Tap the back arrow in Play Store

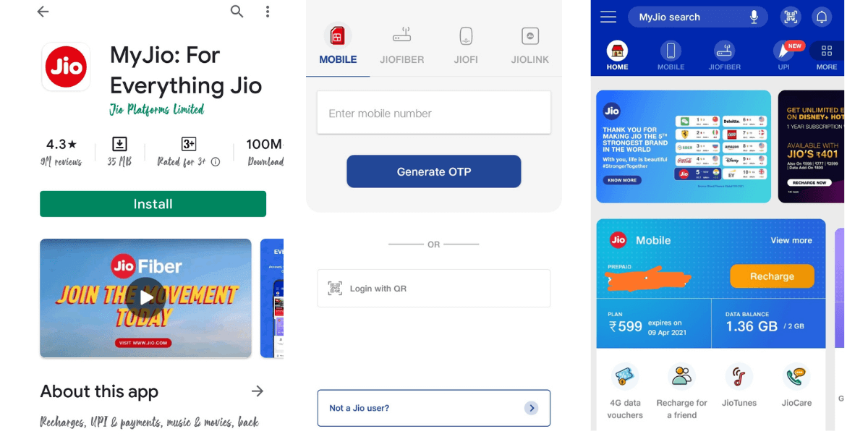point(43,12)
